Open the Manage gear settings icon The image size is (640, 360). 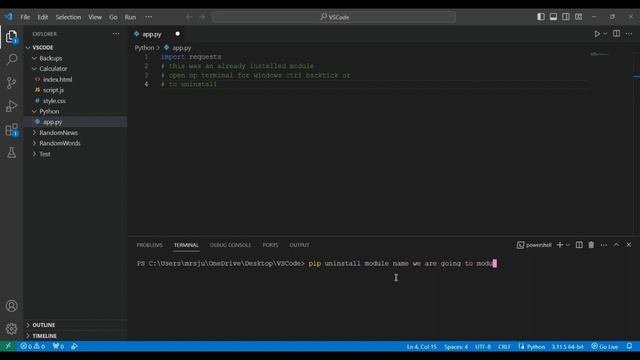(11, 329)
